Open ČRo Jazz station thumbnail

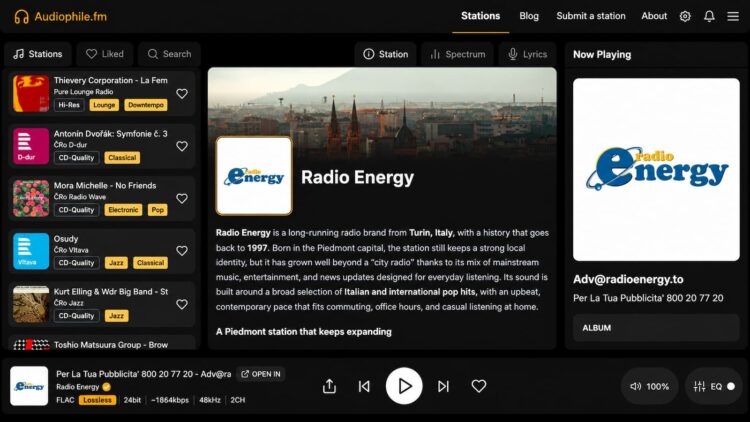31,304
